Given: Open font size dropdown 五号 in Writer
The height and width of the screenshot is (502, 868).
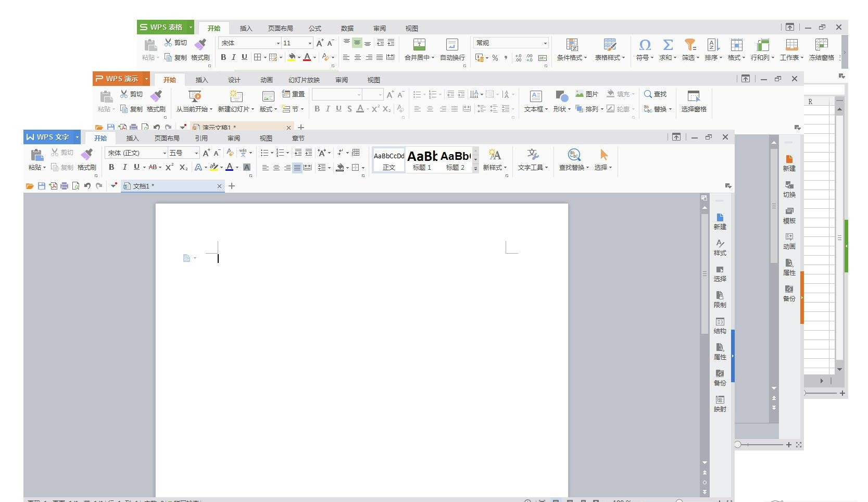Looking at the screenshot, I should coord(196,153).
